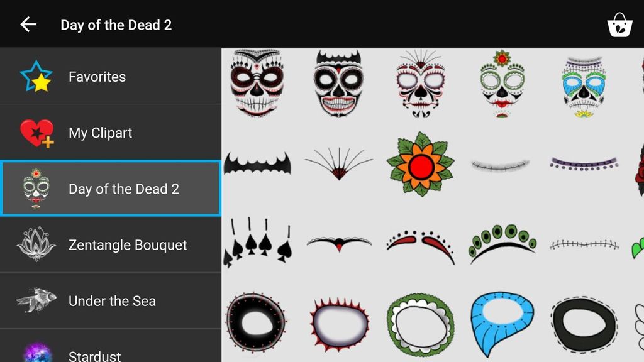The width and height of the screenshot is (644, 362).
Task: Choose the scalloped brow with red heart clipart
Action: 339,243
